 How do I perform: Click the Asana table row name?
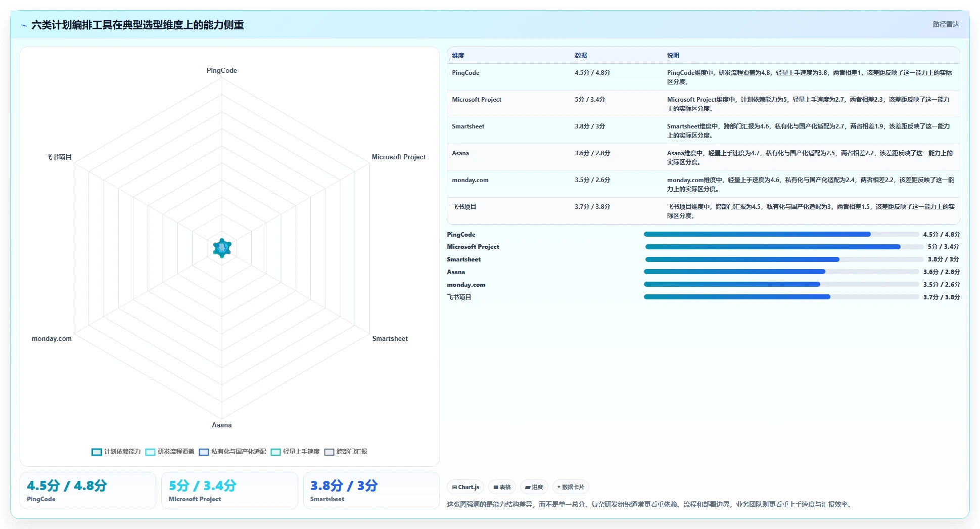460,153
